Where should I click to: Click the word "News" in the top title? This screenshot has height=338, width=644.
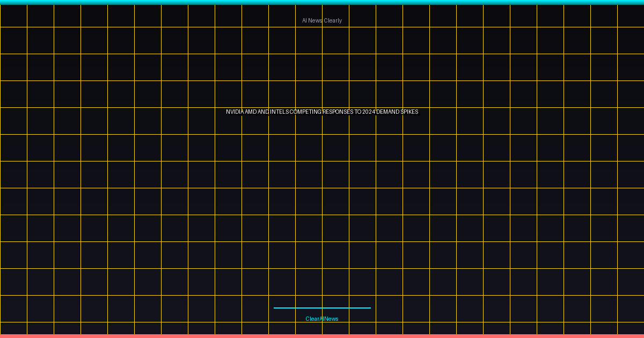[316, 20]
